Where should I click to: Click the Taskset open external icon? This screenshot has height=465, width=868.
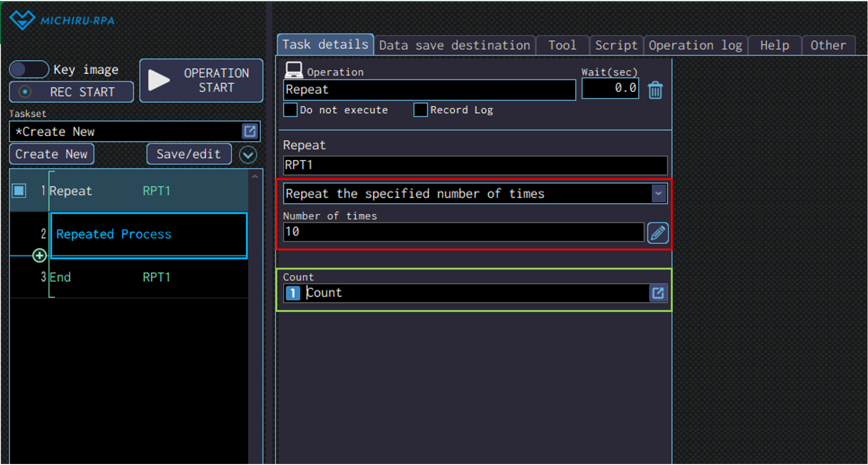250,131
